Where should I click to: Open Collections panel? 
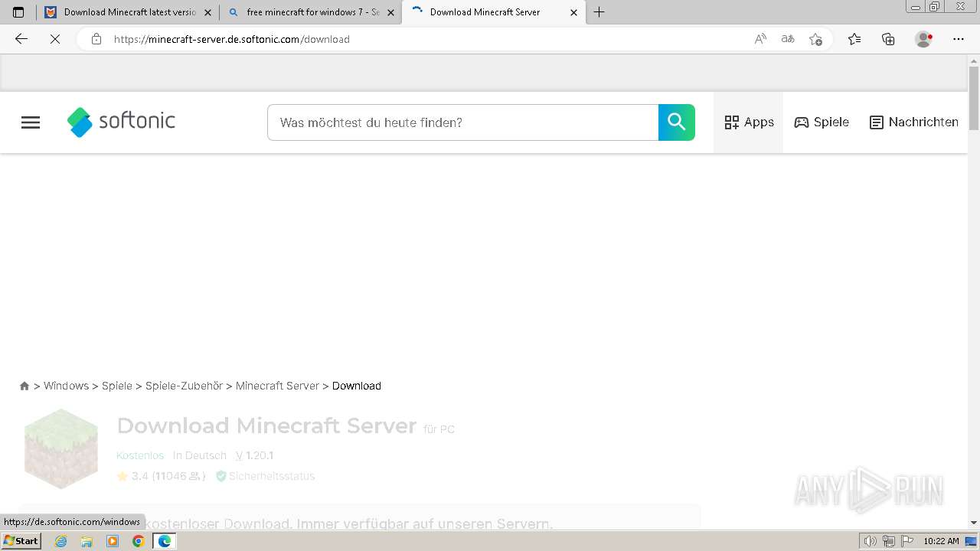(x=888, y=39)
